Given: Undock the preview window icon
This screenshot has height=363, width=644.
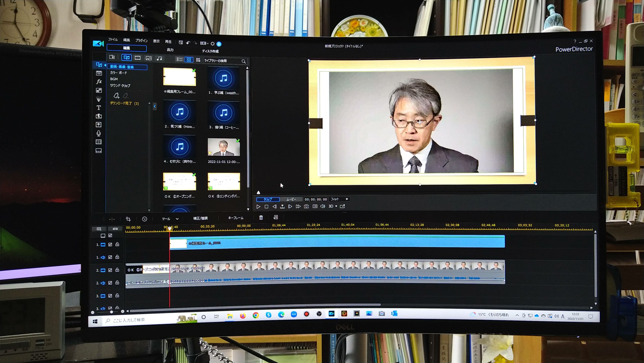Looking at the screenshot, I should click(342, 206).
